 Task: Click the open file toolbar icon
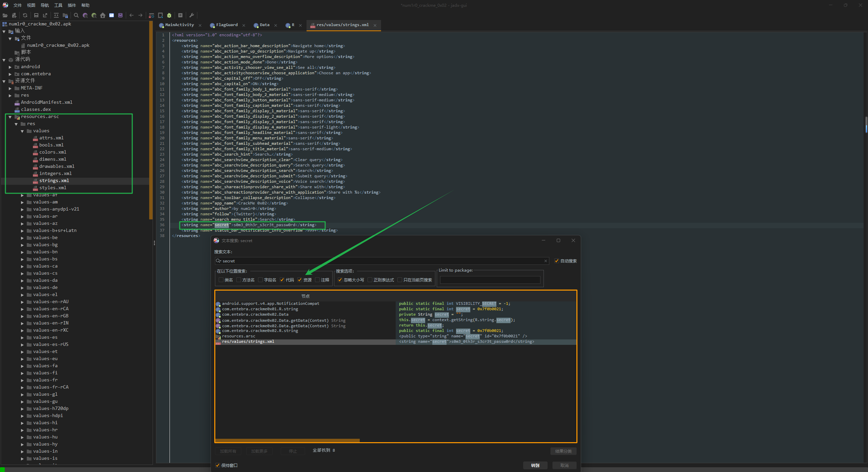[5, 15]
